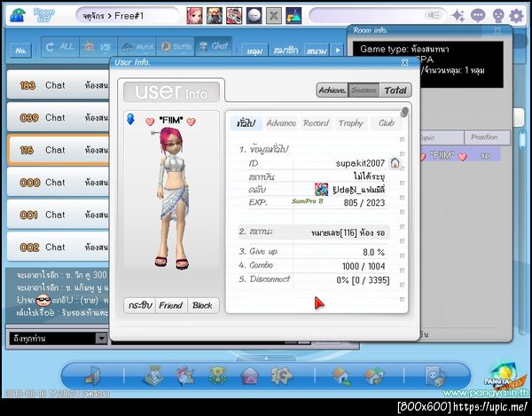Select highlighted room 116 Chat row
This screenshot has height=416, width=532.
point(59,150)
